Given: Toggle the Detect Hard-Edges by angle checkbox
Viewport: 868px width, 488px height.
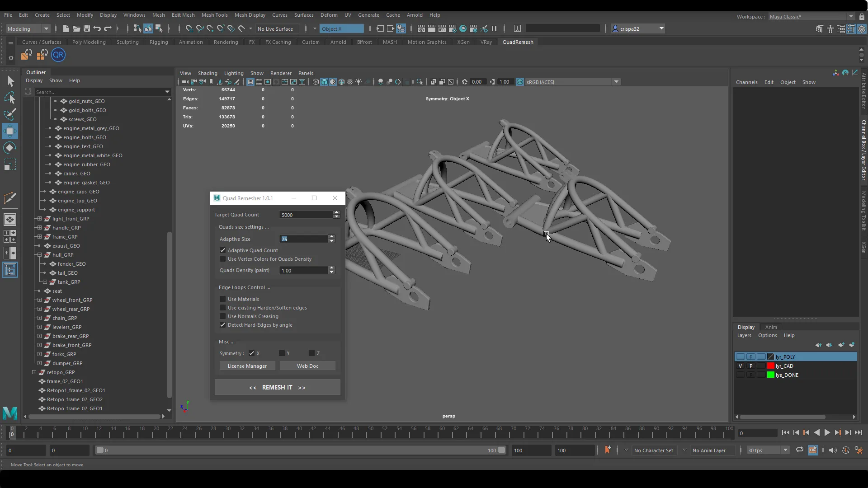Looking at the screenshot, I should 223,325.
